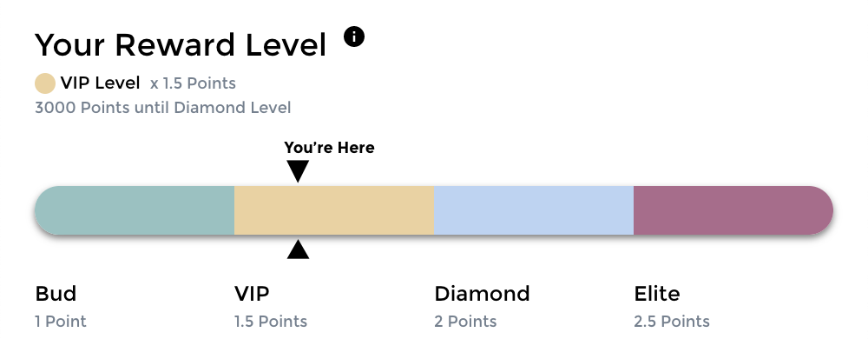This screenshot has height=339, width=868.
Task: Select the teal Bud segment of the bar
Action: (x=135, y=210)
